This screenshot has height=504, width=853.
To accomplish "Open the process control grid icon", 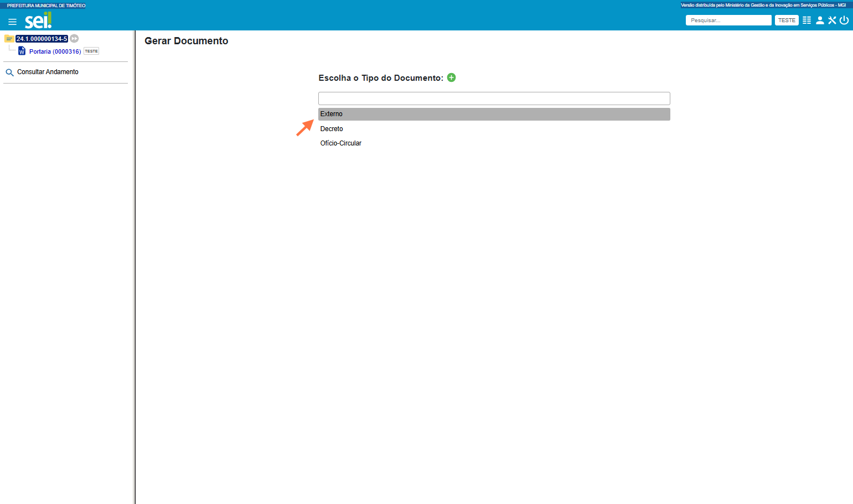I will click(807, 20).
